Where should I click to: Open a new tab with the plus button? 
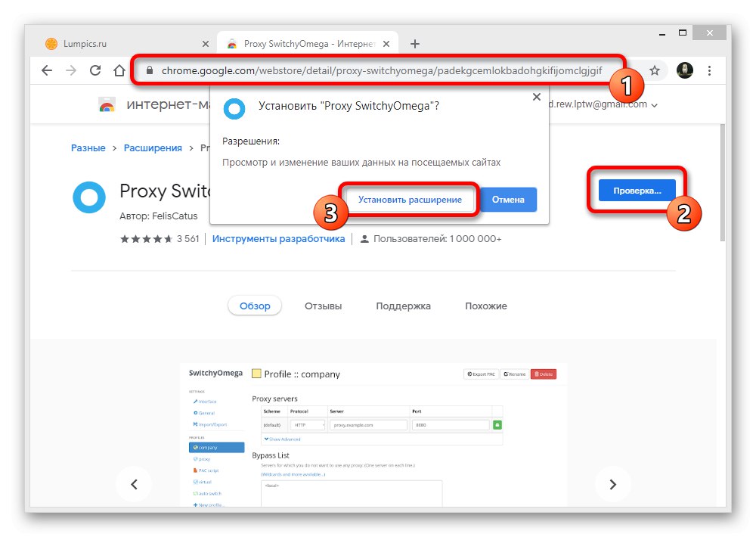click(x=414, y=44)
